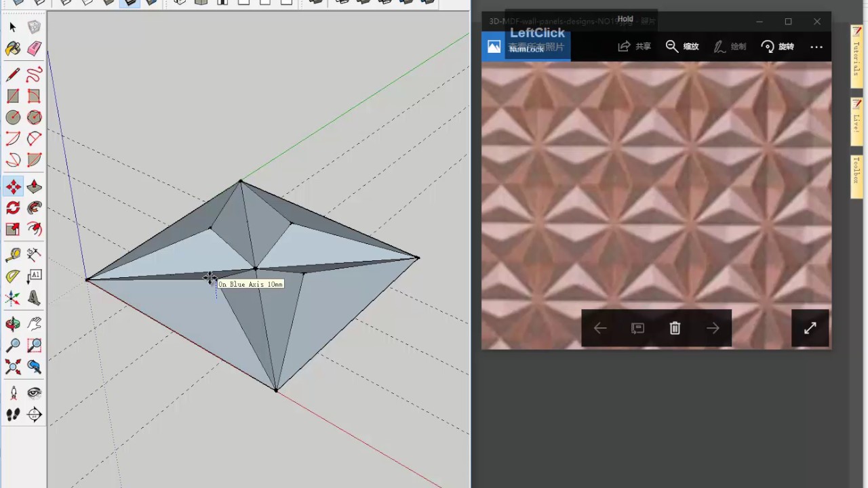Screen dimensions: 868x488
Task: Activate the pink Eraser tool
Action: (x=35, y=49)
